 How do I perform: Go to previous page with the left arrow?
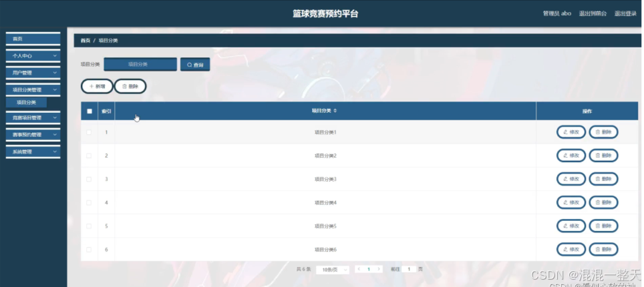pyautogui.click(x=359, y=270)
